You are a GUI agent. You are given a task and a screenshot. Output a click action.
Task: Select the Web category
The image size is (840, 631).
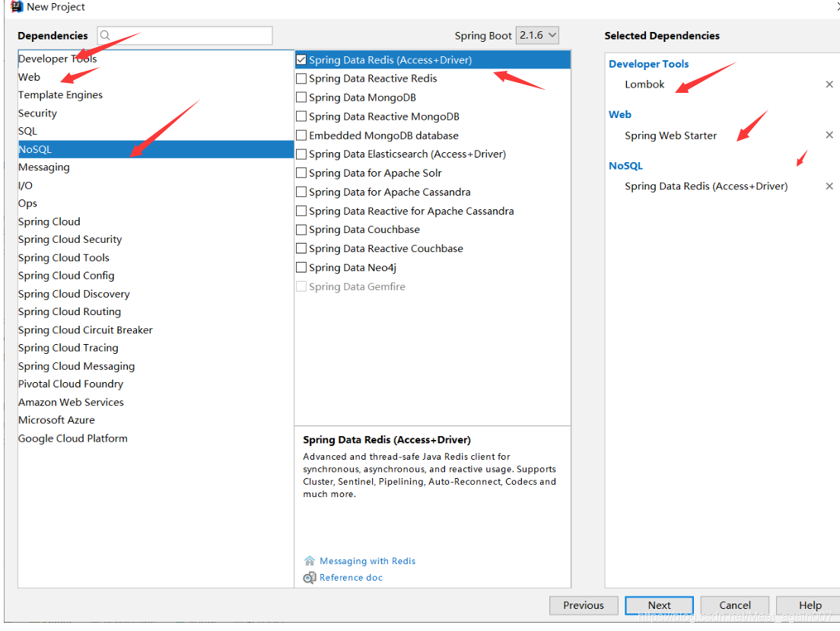(x=29, y=77)
